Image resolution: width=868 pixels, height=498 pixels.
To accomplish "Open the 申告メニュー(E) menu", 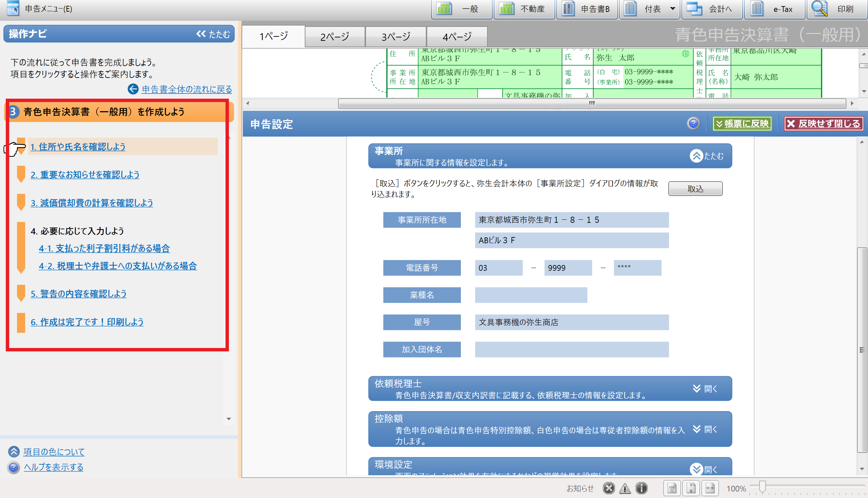I will pyautogui.click(x=40, y=9).
